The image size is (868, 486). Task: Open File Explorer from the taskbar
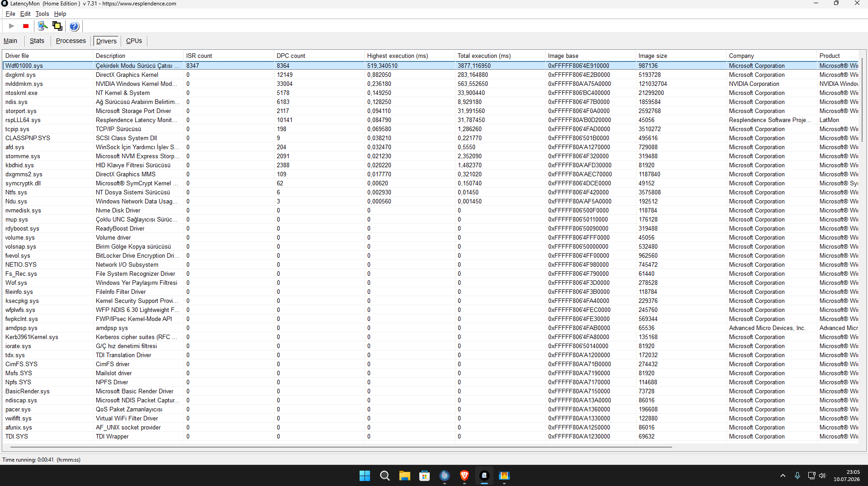pyautogui.click(x=404, y=476)
